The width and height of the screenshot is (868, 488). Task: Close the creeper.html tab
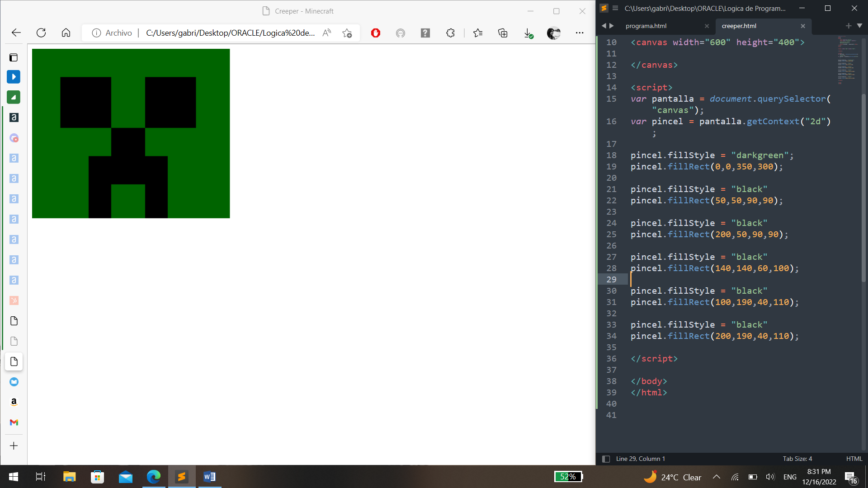point(803,26)
